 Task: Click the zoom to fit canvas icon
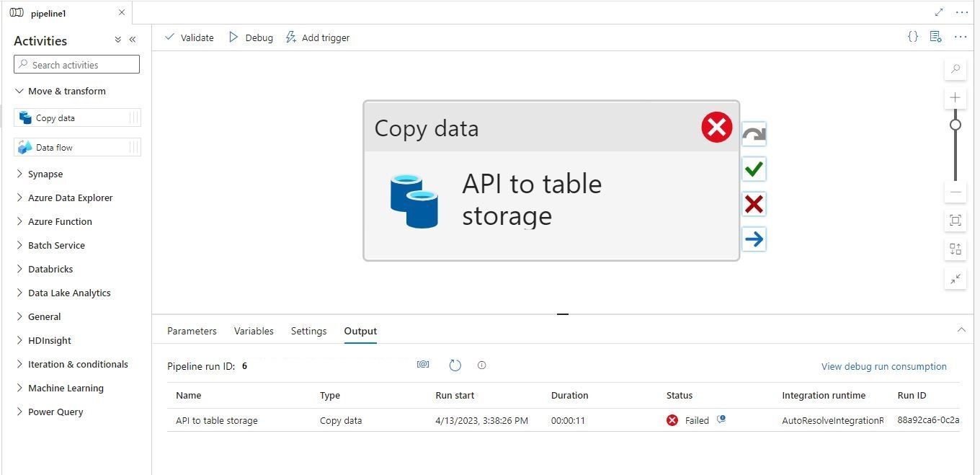pos(955,221)
